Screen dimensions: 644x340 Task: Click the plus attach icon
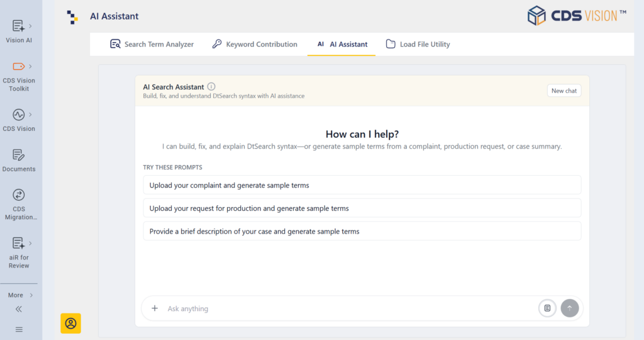pyautogui.click(x=155, y=308)
